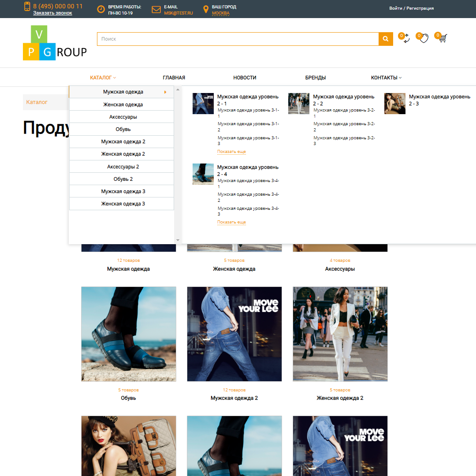Open the Новости menu item
Image resolution: width=476 pixels, height=476 pixels.
(x=245, y=78)
